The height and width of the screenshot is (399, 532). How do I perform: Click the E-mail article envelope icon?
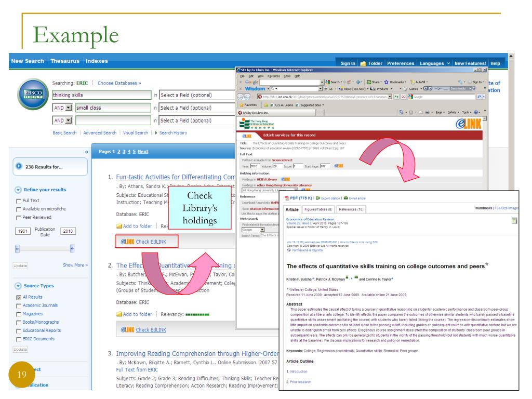(345, 198)
